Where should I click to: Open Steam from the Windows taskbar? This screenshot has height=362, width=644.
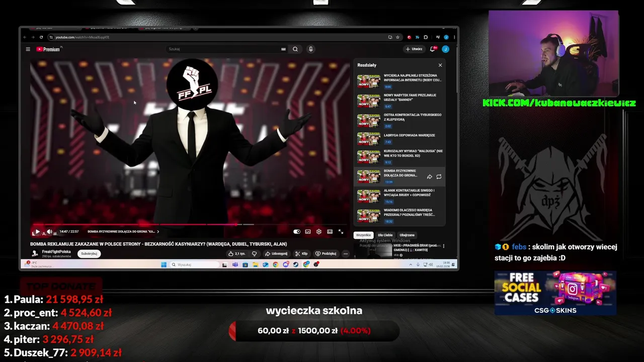tap(296, 264)
